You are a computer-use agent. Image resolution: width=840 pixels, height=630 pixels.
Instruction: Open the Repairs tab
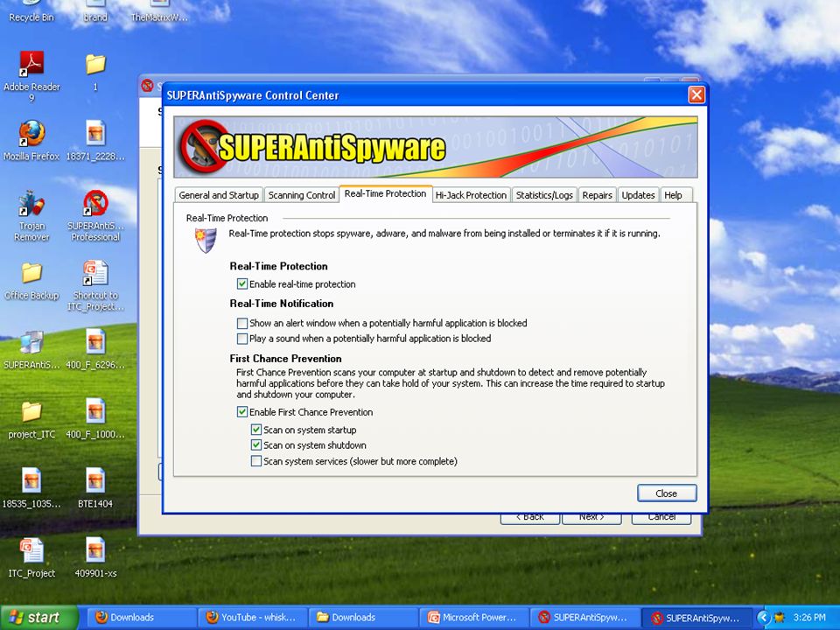click(597, 195)
